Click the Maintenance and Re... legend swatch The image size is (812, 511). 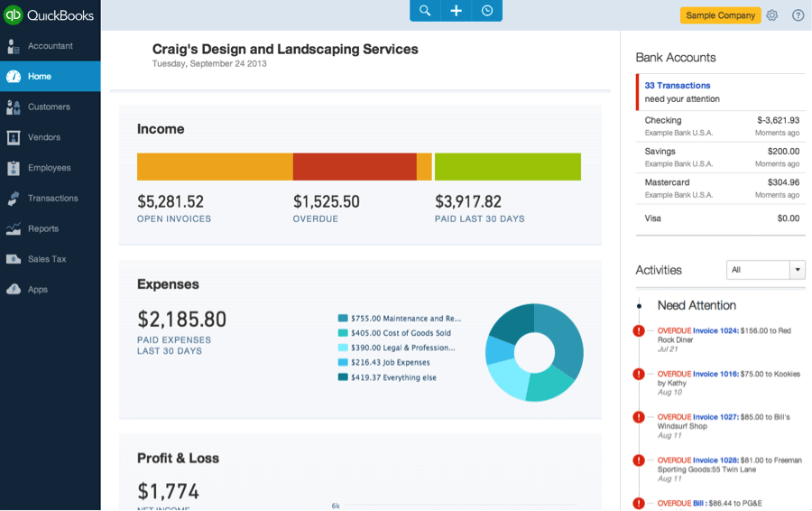pos(343,318)
